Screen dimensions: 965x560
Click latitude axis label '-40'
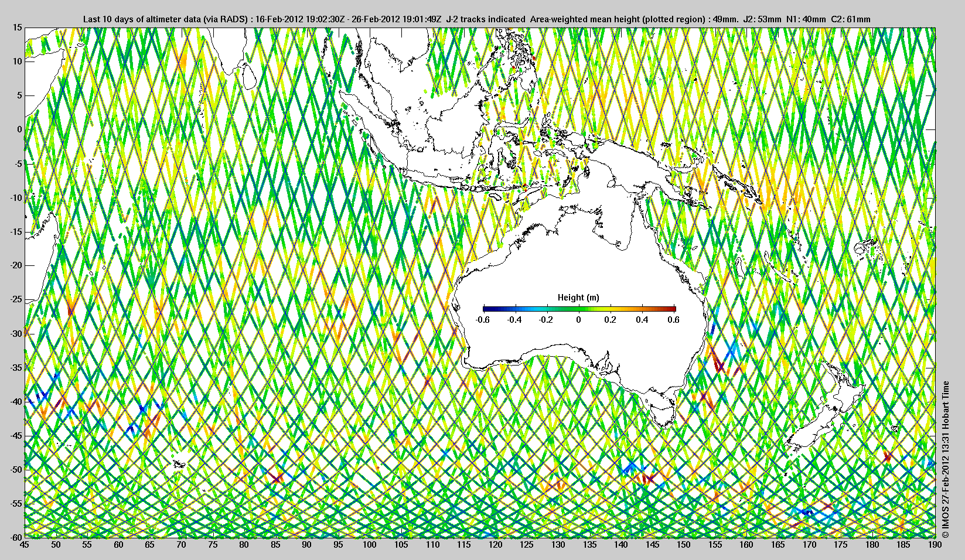[x=16, y=401]
